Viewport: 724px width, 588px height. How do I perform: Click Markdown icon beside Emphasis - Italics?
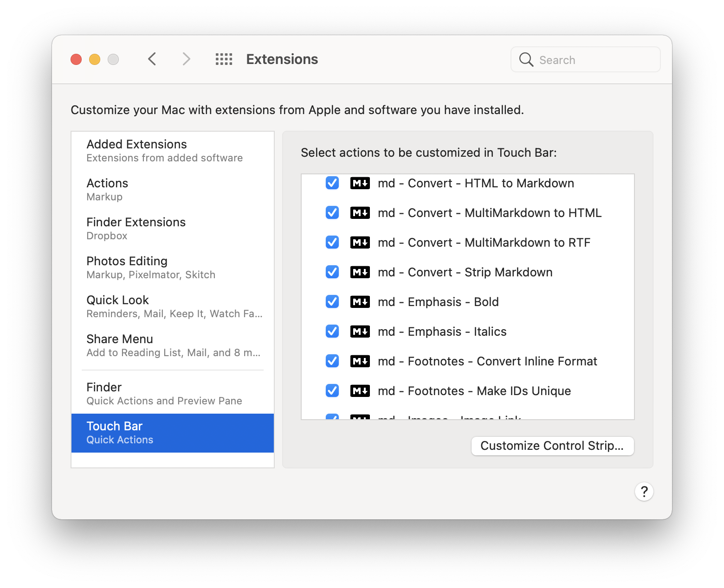pyautogui.click(x=360, y=332)
